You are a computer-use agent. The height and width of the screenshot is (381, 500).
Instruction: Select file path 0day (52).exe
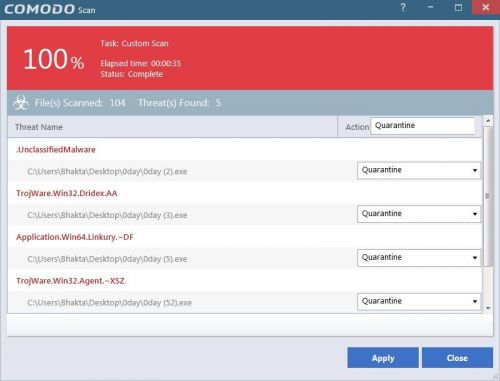[x=109, y=303]
